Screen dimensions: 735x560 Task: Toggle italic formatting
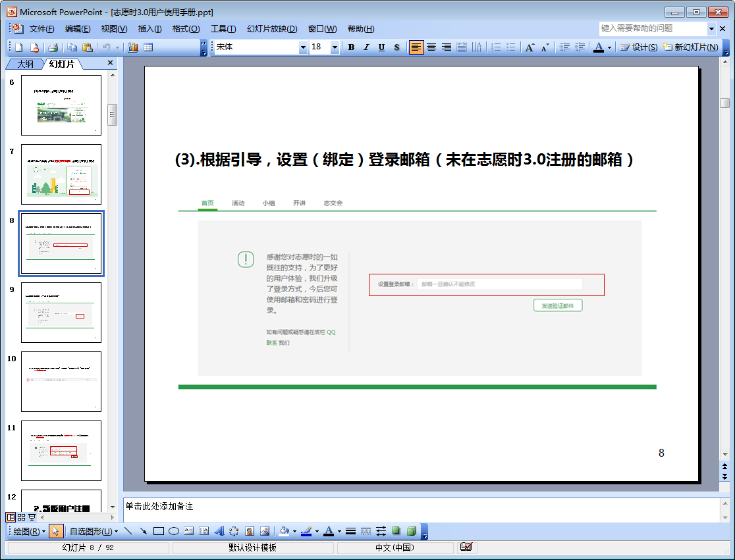(x=366, y=47)
